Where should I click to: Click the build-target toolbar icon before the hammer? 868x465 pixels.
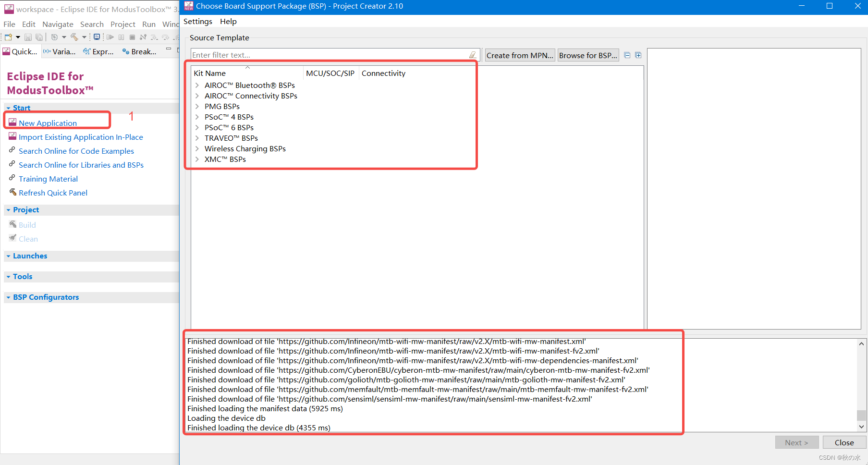pyautogui.click(x=54, y=37)
